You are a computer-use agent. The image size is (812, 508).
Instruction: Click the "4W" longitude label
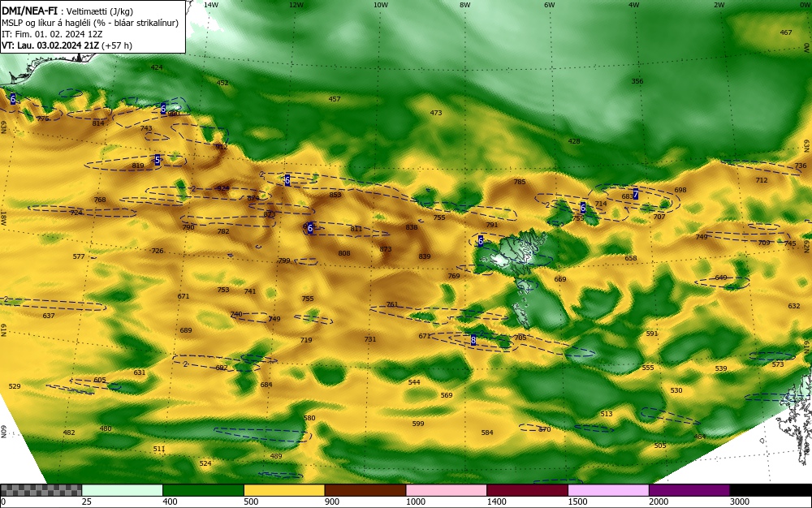pos(634,5)
